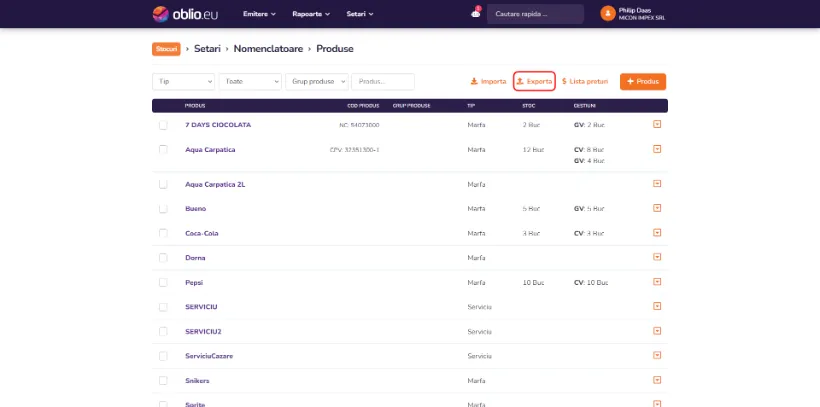Open row actions for 7 DAYS CIOCOLATA
This screenshot has width=820, height=407.
657,125
